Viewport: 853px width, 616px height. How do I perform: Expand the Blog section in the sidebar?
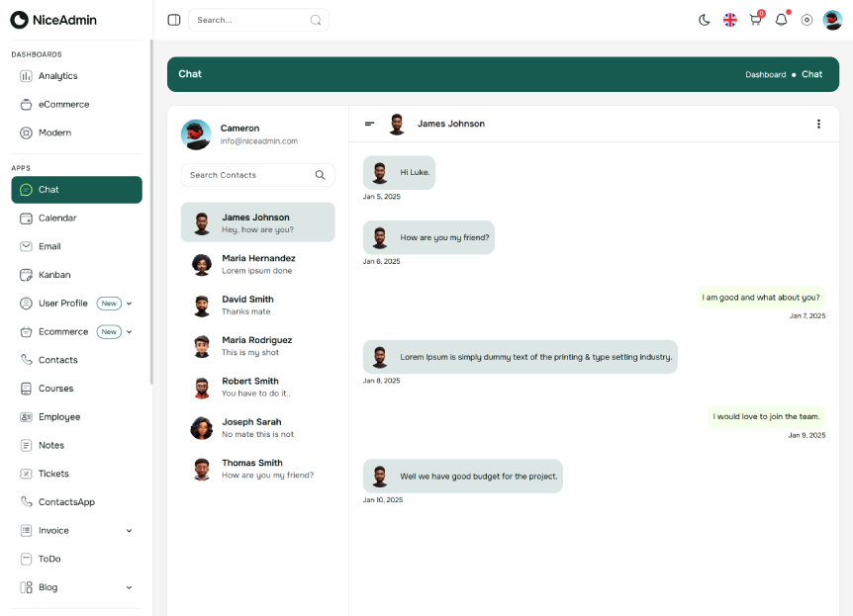click(x=128, y=587)
